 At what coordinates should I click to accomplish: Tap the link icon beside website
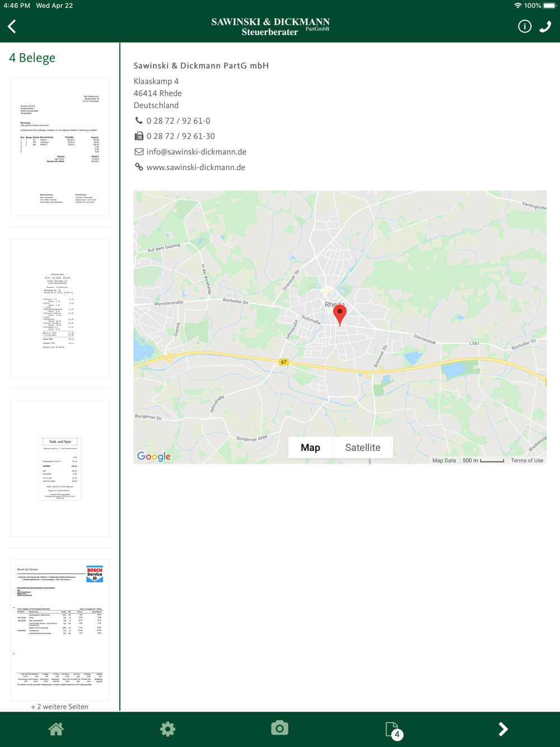139,167
